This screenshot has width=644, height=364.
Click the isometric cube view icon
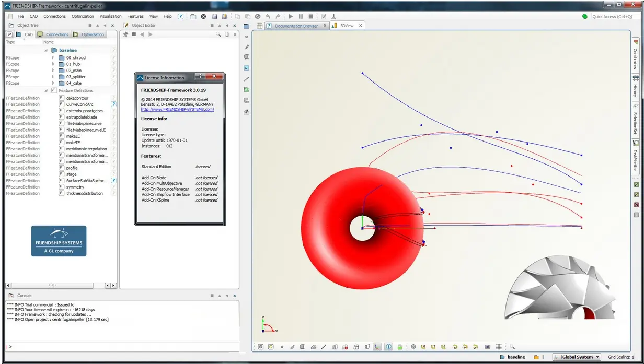click(413, 347)
